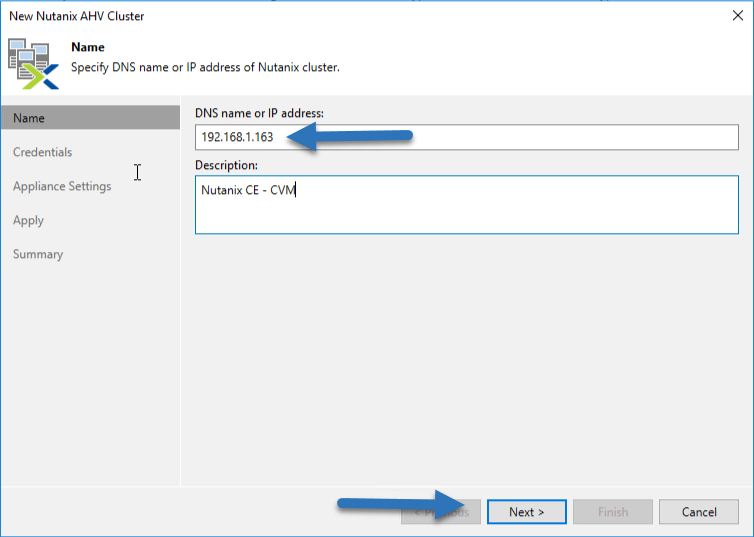The width and height of the screenshot is (754, 537).
Task: Click the 'DNS name or IP address:' label
Action: coord(259,113)
